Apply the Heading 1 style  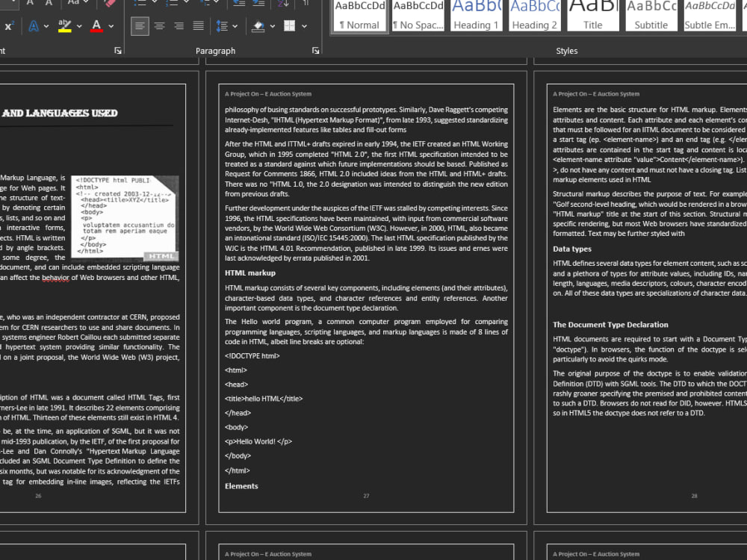(x=476, y=15)
